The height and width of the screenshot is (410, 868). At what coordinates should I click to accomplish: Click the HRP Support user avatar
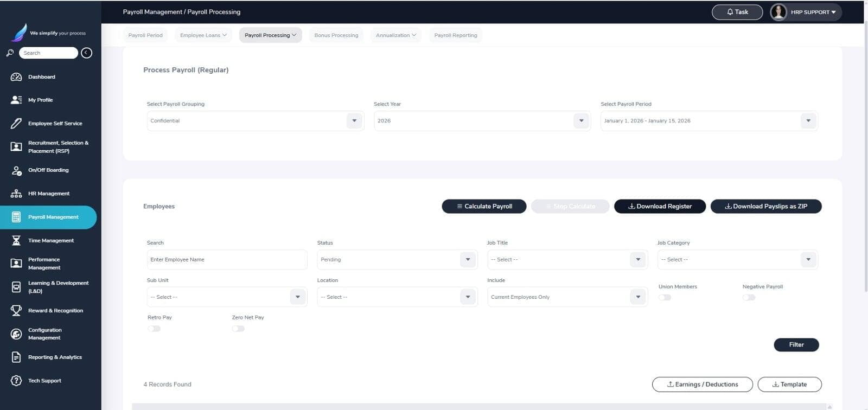coord(778,12)
